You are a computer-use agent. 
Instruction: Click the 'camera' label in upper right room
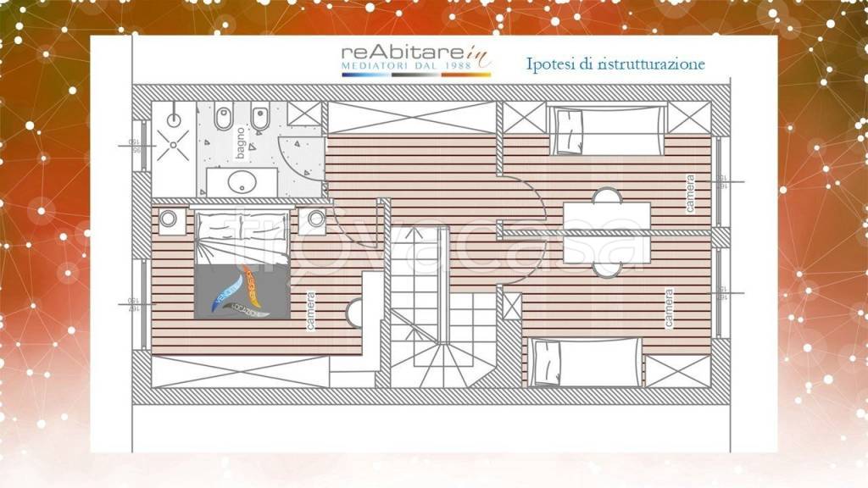click(x=691, y=193)
